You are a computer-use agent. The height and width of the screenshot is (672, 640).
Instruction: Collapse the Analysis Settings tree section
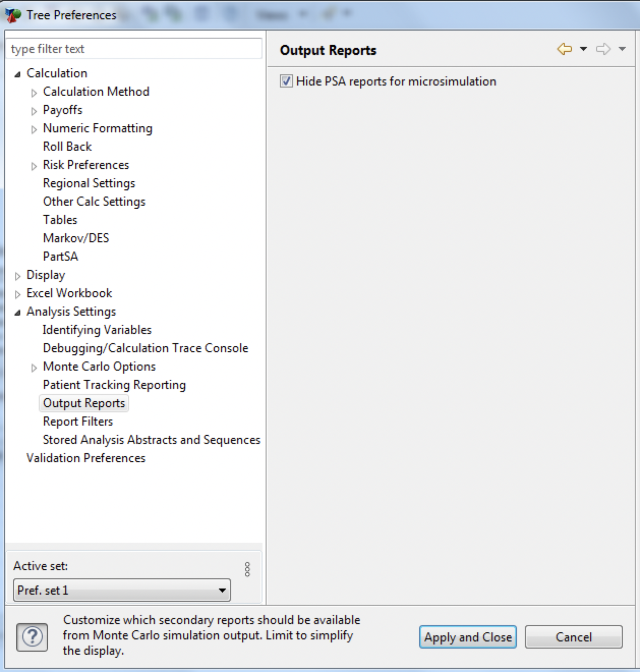tap(18, 312)
